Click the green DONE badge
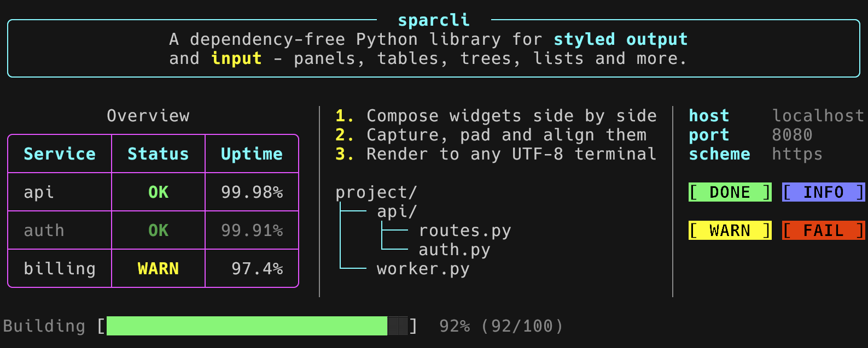Image resolution: width=868 pixels, height=348 pixels. click(x=730, y=192)
